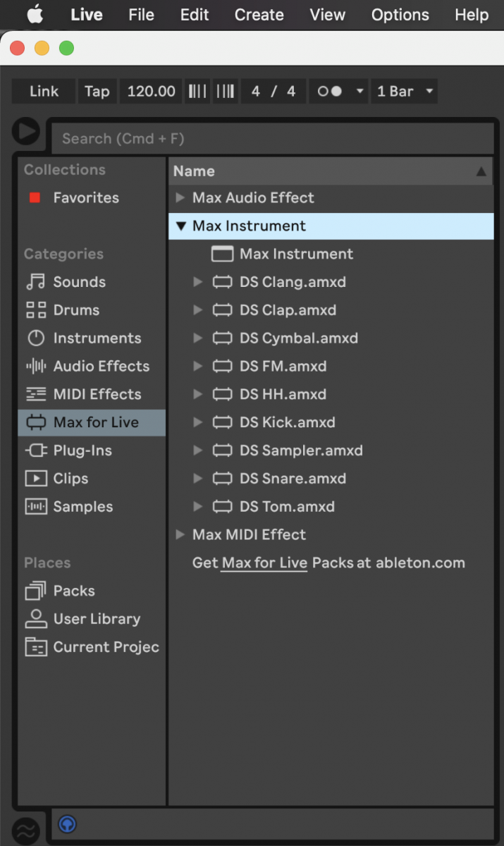Click the Packs stacked boxes icon
This screenshot has width=504, height=846.
pos(35,591)
